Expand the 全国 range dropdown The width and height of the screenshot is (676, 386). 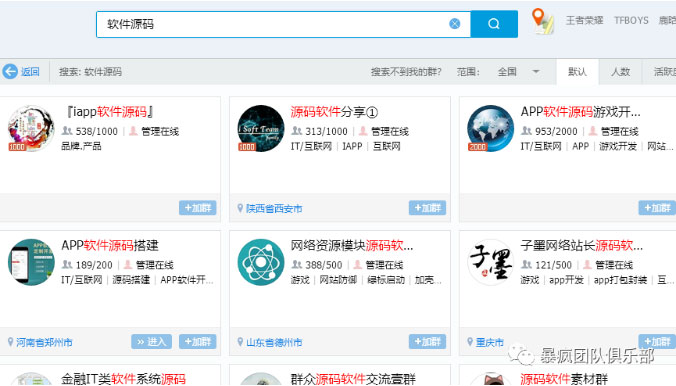[x=536, y=72]
